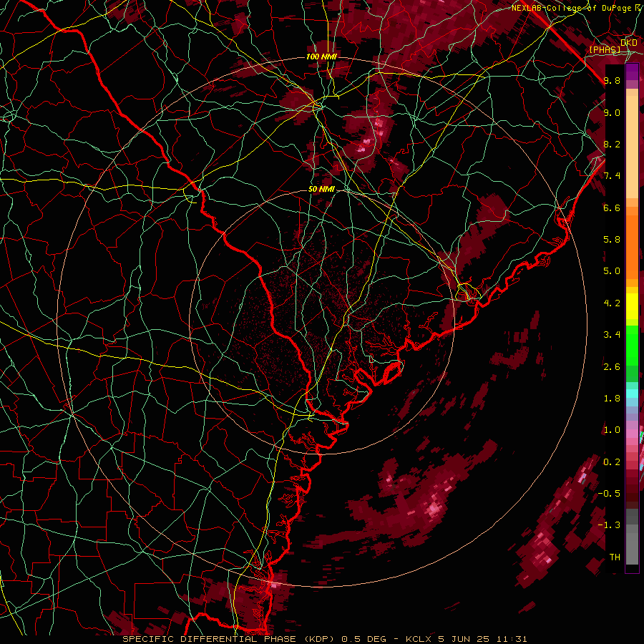Click the '8.2' scale value
The width and height of the screenshot is (644, 644).
tap(612, 144)
